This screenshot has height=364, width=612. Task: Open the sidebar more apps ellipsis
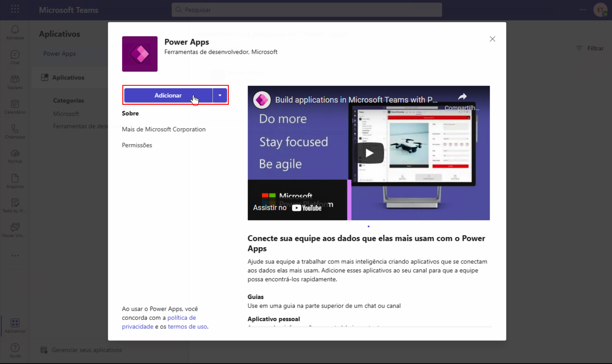(15, 256)
